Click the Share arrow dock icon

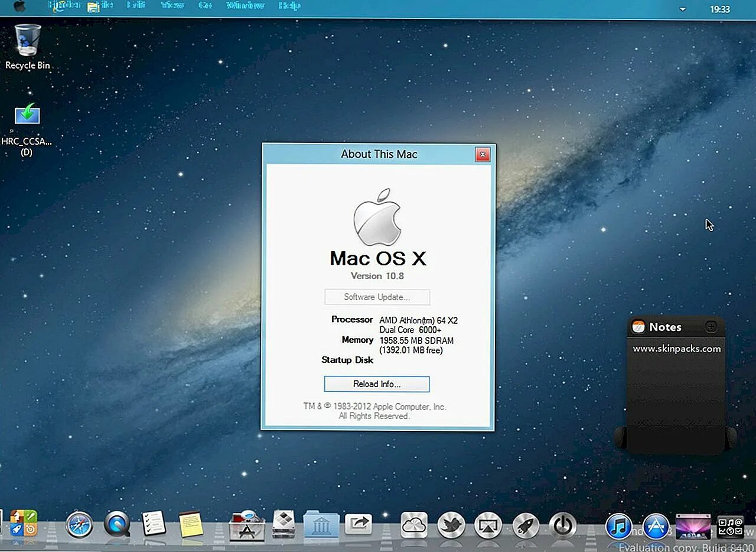pos(359,523)
